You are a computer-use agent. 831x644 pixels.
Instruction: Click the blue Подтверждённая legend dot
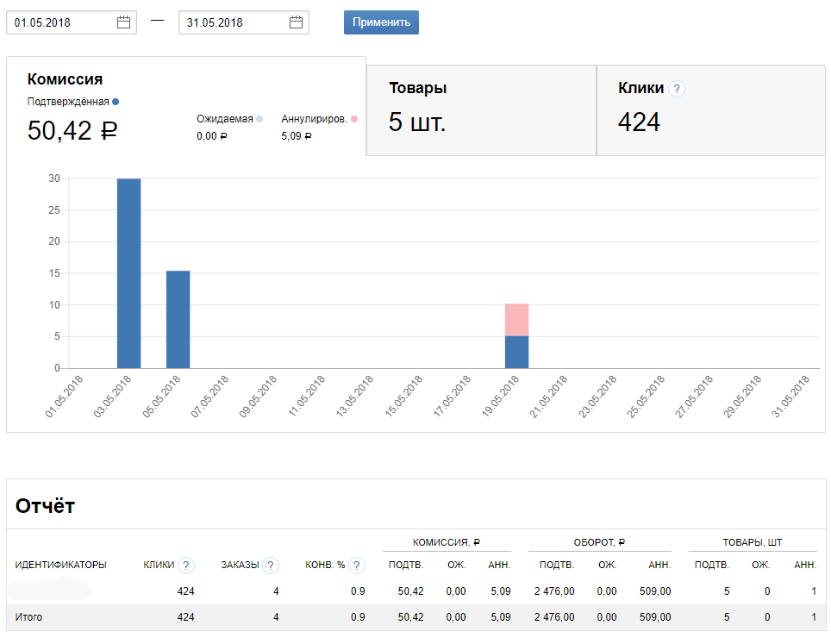(x=116, y=102)
